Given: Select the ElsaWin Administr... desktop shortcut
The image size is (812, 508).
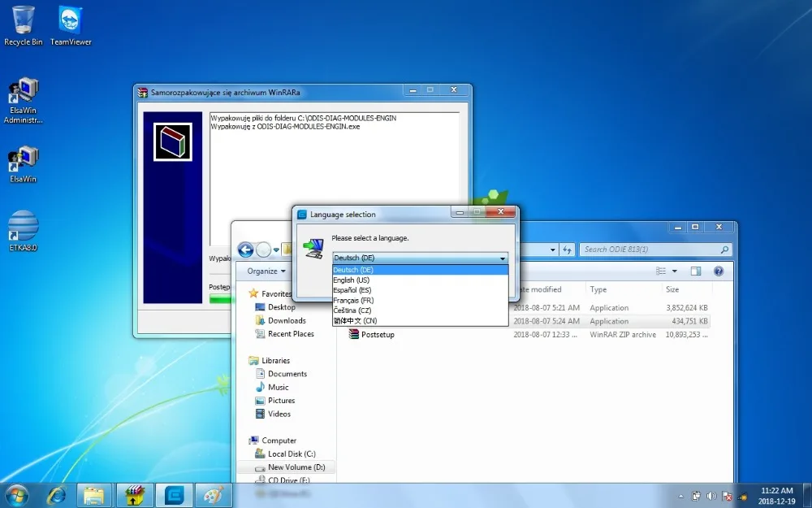Looking at the screenshot, I should pos(24,101).
